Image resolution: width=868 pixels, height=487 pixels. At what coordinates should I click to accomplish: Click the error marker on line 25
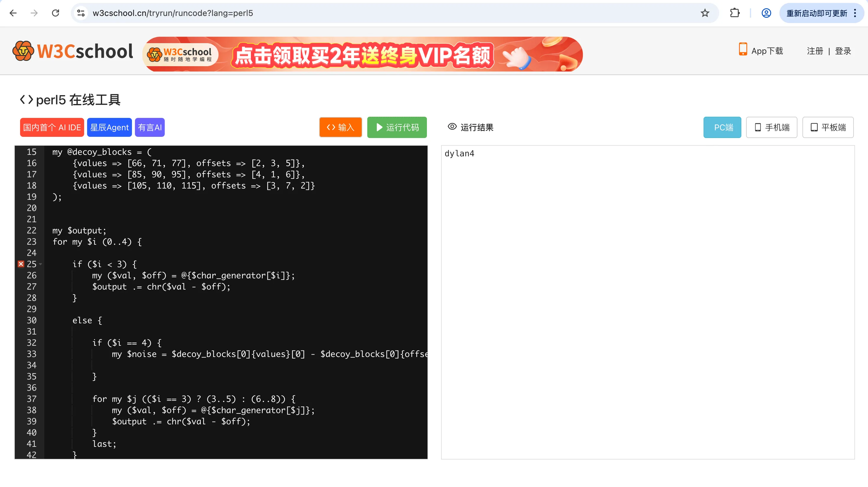coord(21,264)
